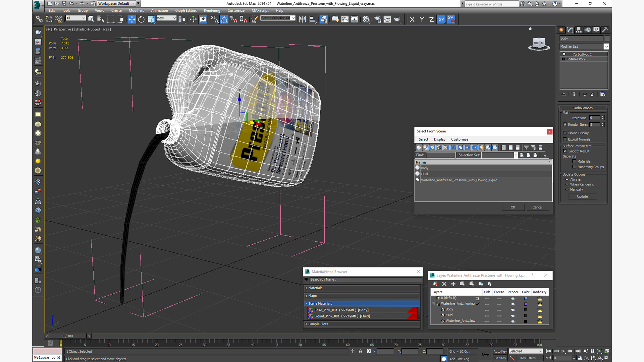This screenshot has width=644, height=362.
Task: Click the Mirror tool icon
Action: tap(303, 19)
